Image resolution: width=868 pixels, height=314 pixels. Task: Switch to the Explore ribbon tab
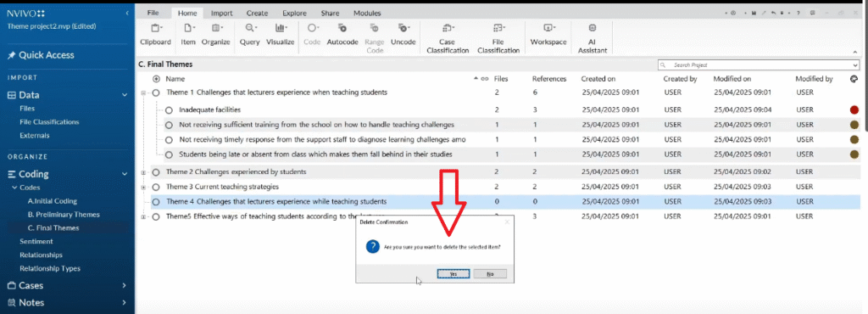click(x=294, y=14)
